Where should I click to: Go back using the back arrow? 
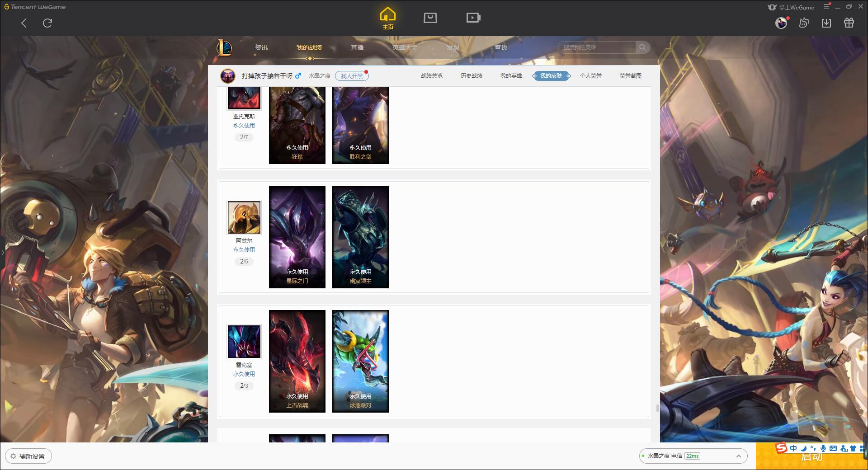(x=24, y=23)
